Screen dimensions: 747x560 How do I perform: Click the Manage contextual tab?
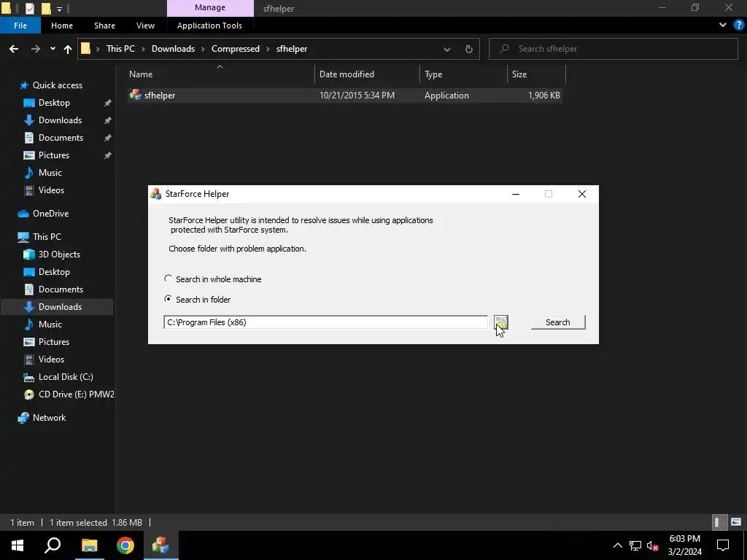[x=210, y=8]
